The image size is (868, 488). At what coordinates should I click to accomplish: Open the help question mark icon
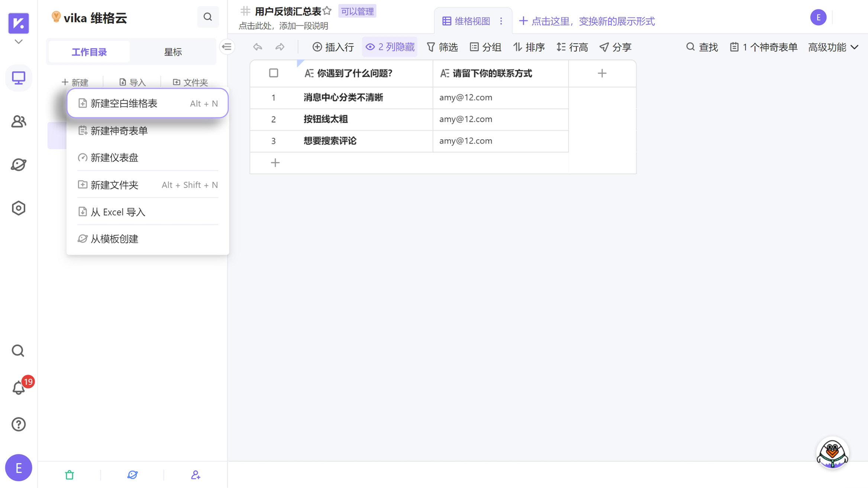pyautogui.click(x=18, y=424)
